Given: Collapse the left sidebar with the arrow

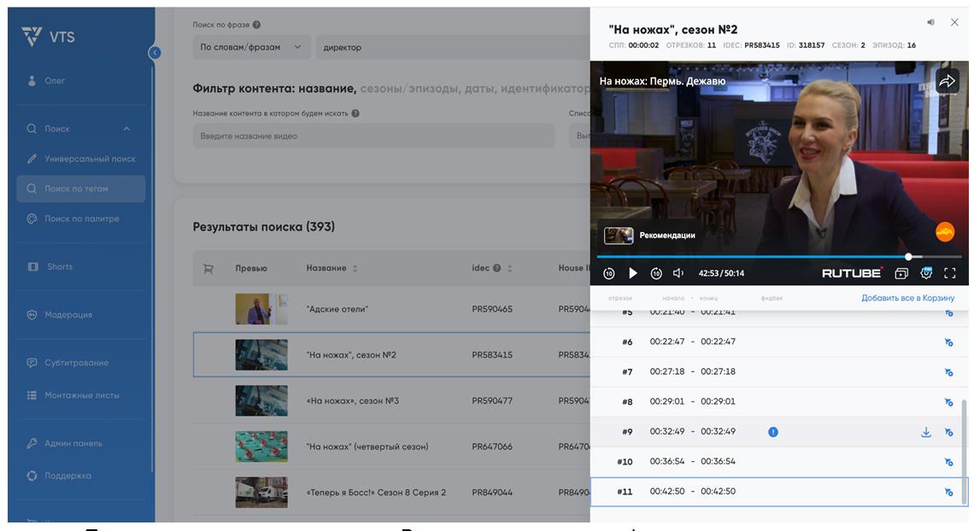Looking at the screenshot, I should 155,53.
